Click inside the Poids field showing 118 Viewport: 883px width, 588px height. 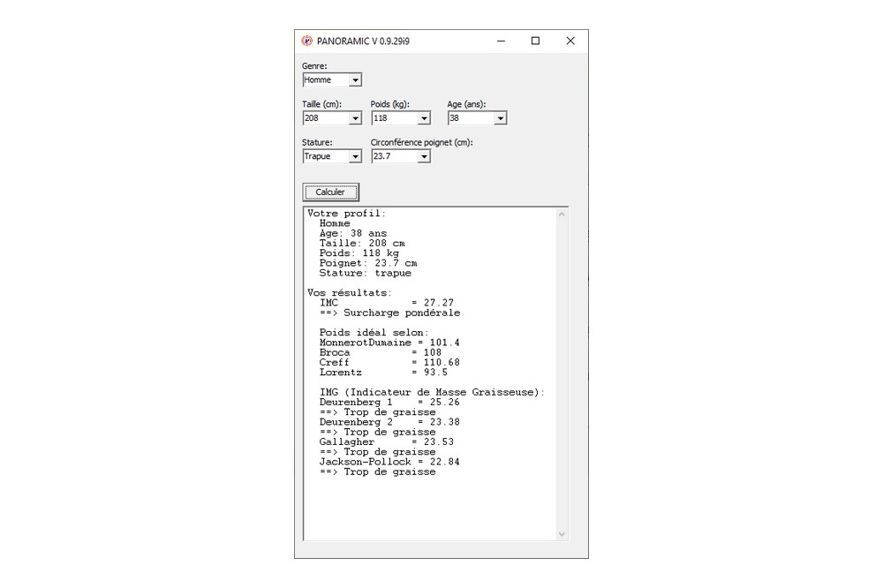coord(395,118)
